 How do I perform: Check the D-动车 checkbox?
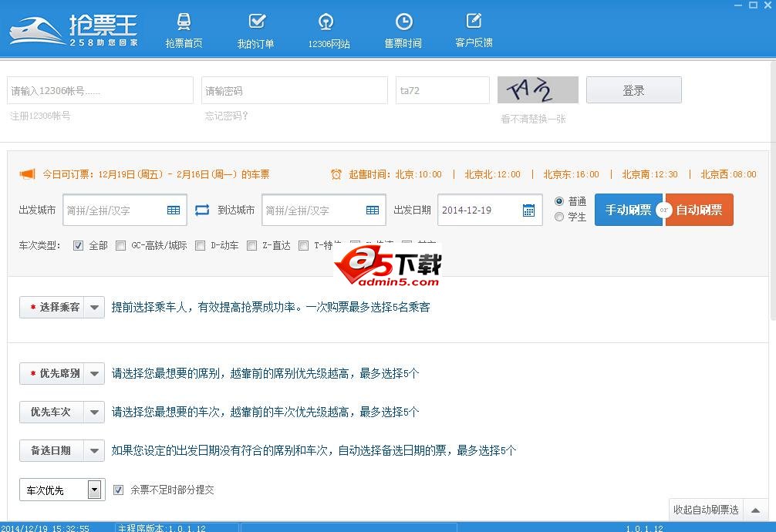pos(201,245)
